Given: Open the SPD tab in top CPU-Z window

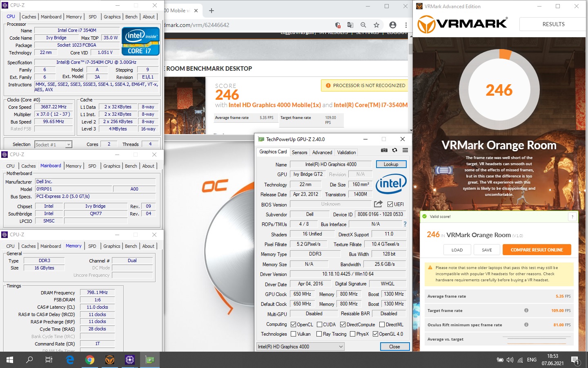Looking at the screenshot, I should (93, 17).
